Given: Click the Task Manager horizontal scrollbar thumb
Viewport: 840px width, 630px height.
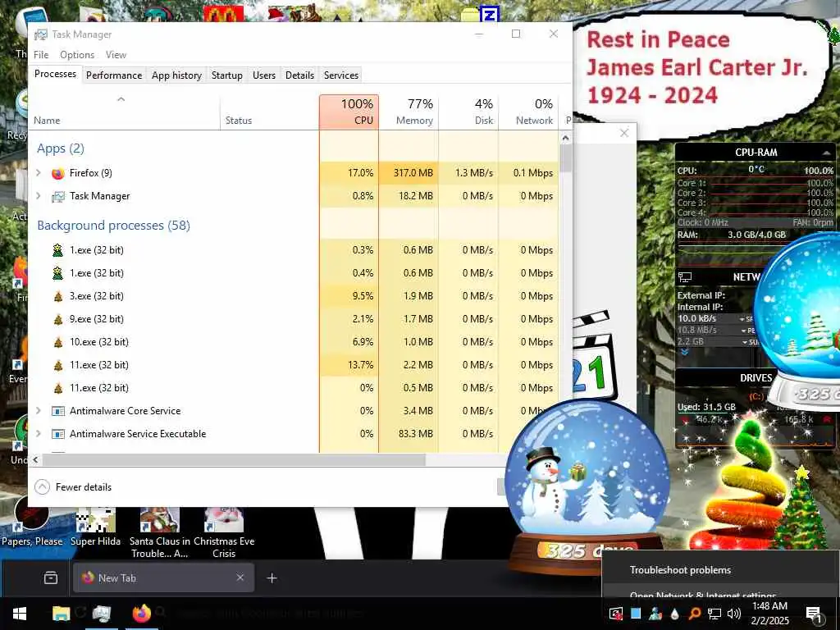Looking at the screenshot, I should pos(234,459).
